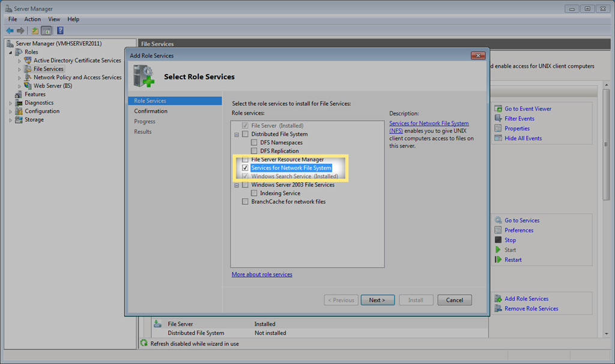Check the File Server Resource Manager checkbox

tap(245, 159)
